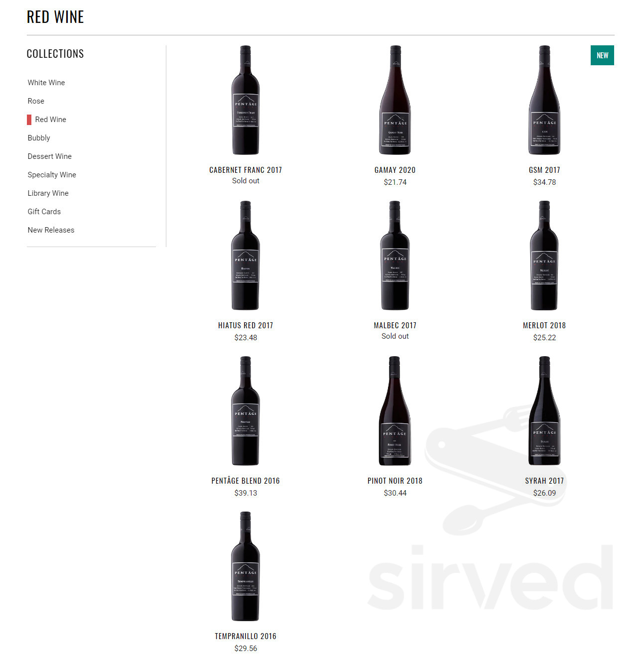
Task: Select Library Wine from the sidebar
Action: tap(48, 193)
